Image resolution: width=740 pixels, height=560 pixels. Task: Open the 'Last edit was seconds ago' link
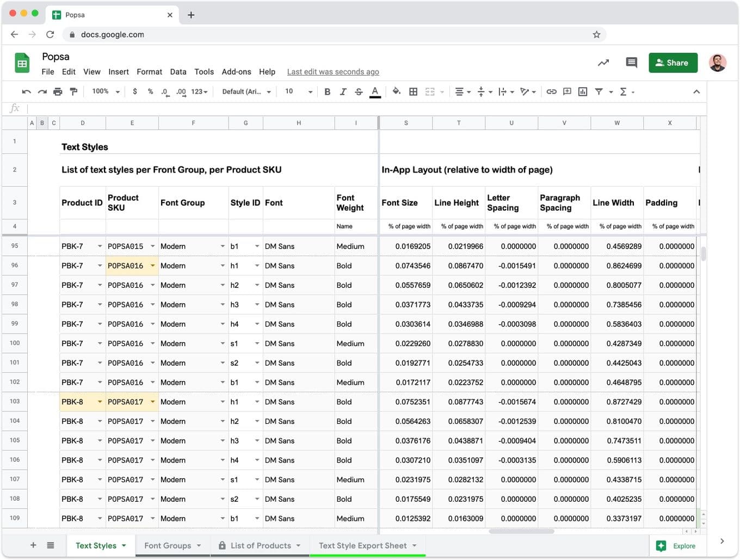coord(333,72)
